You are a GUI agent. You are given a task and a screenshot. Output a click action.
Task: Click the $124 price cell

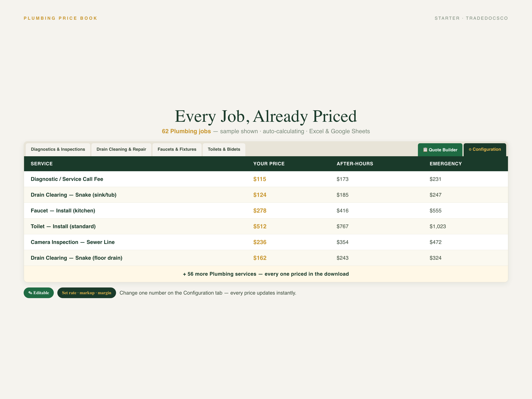[x=260, y=195]
